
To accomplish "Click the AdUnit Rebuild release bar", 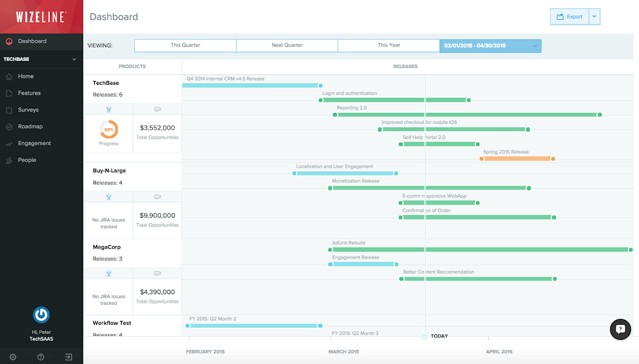I will click(480, 249).
